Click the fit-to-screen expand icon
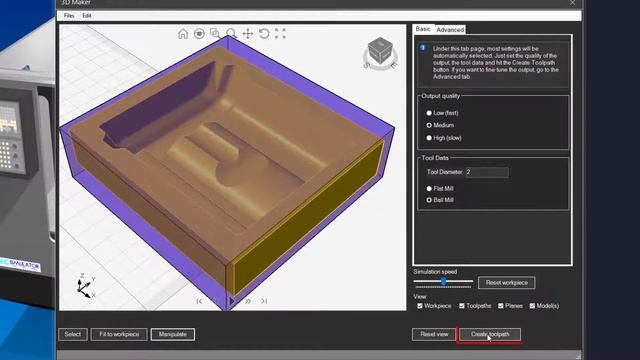The image size is (640, 360). tap(280, 33)
